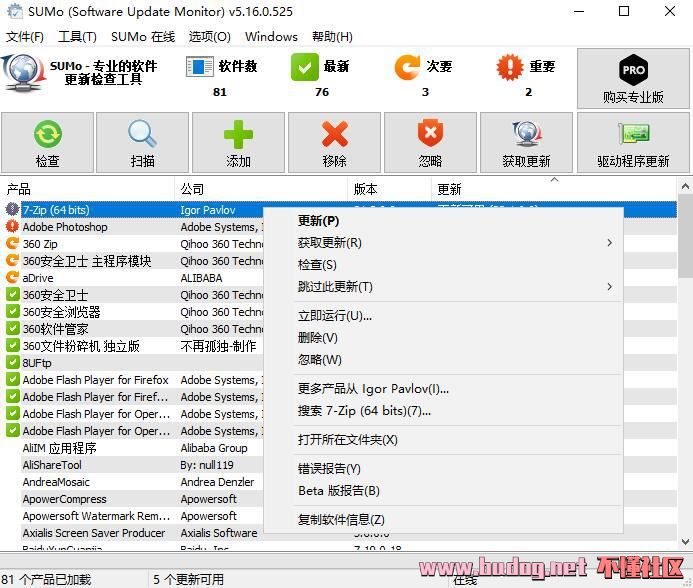Image resolution: width=693 pixels, height=588 pixels.
Task: Click the list scrollbar down arrow
Action: pos(685,542)
